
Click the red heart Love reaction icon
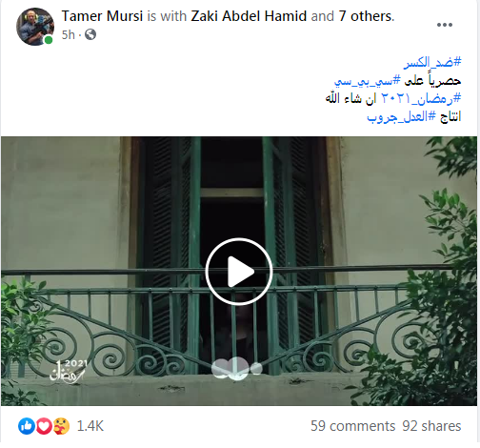(44, 426)
